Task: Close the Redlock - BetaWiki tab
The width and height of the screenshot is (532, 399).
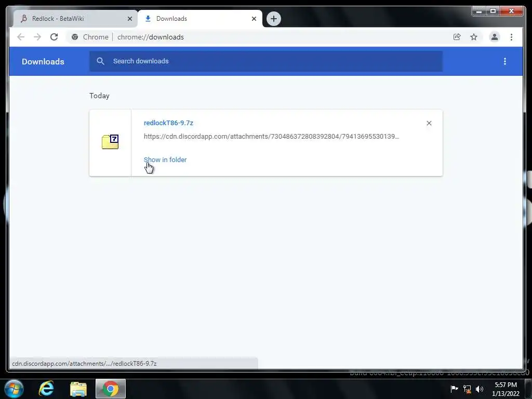Action: coord(129,19)
